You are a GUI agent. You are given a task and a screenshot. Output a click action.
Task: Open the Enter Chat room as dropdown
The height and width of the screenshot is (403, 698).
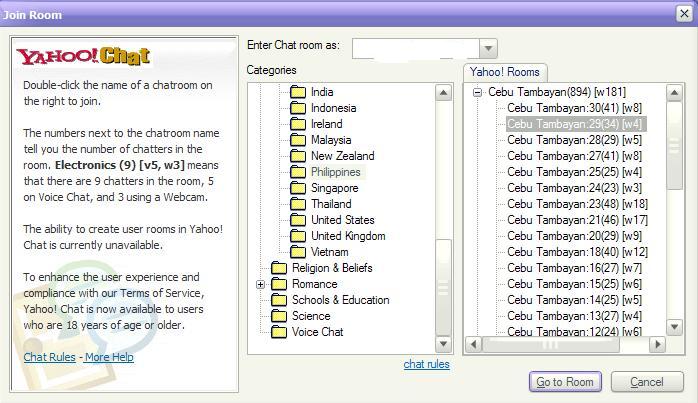click(x=488, y=49)
